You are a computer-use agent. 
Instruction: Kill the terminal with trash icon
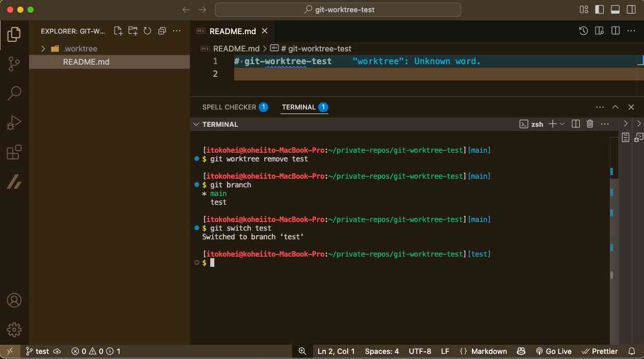pyautogui.click(x=590, y=124)
